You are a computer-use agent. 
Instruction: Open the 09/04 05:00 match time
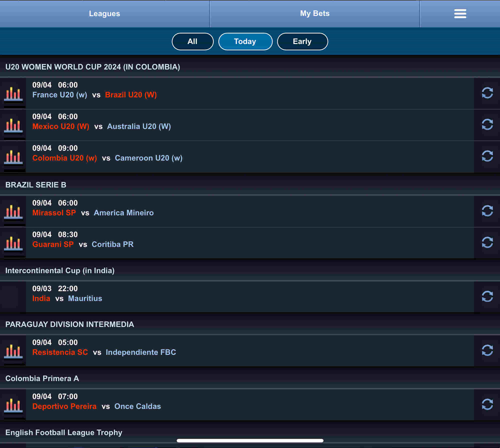point(55,342)
